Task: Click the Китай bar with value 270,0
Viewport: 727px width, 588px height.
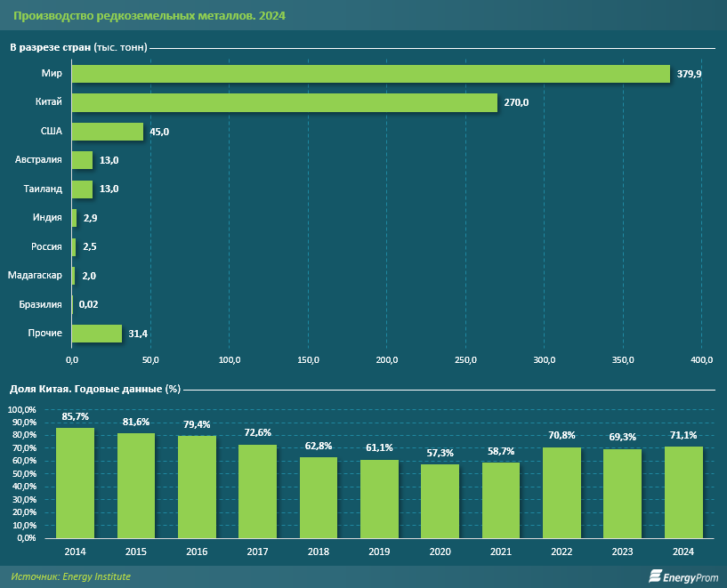Action: pos(285,103)
